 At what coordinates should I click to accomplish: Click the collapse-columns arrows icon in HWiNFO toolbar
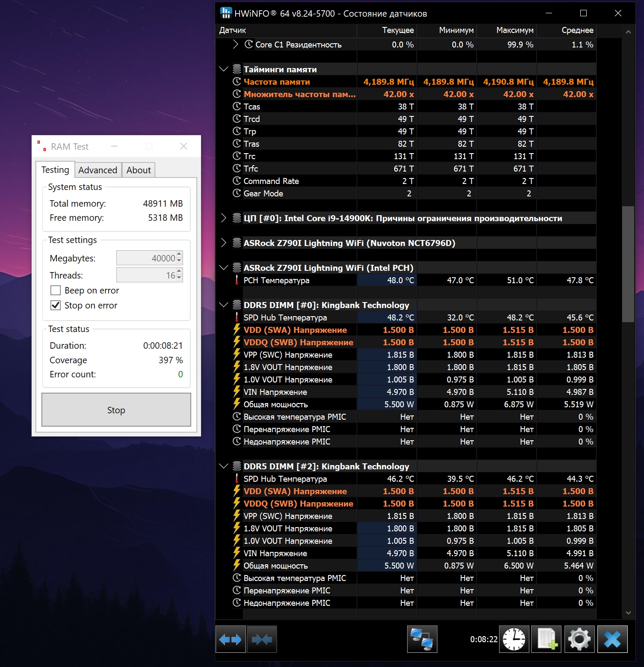point(262,639)
